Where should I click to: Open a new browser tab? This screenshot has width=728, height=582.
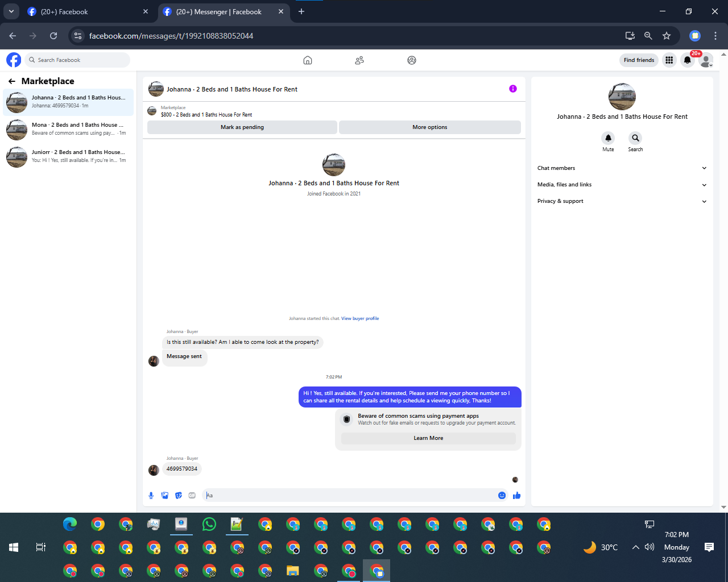301,11
